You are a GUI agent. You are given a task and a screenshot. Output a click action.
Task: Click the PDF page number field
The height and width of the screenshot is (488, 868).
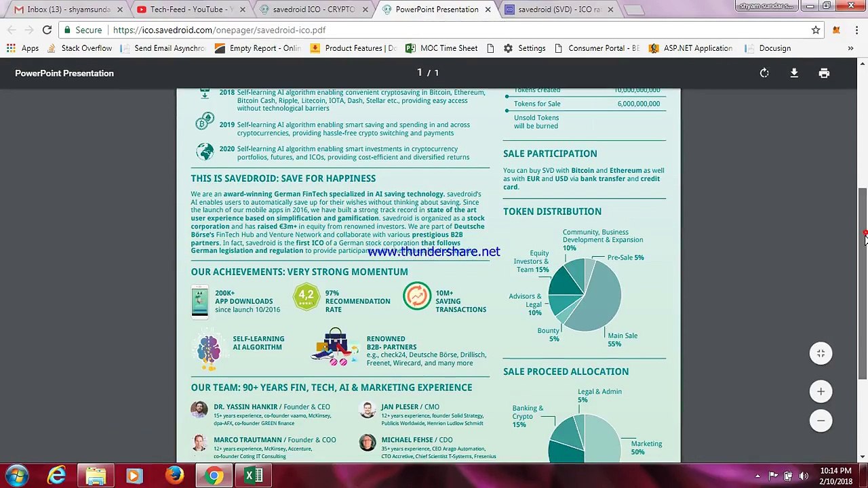click(420, 73)
